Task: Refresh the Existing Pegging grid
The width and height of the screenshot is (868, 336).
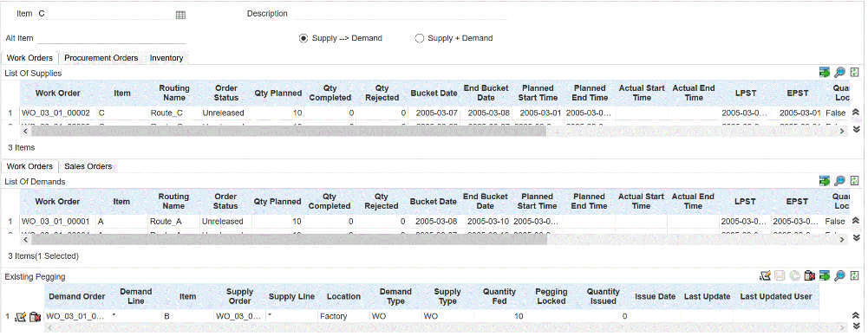Action: point(855,275)
